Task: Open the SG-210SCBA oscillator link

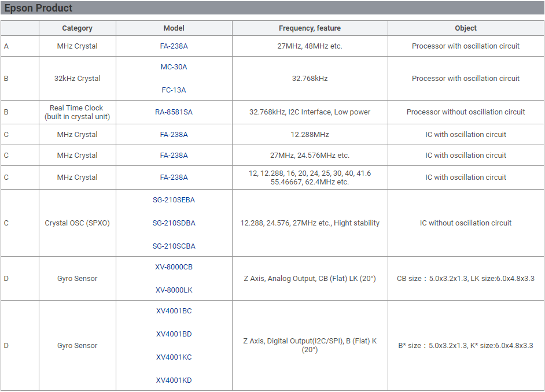Action: point(174,246)
